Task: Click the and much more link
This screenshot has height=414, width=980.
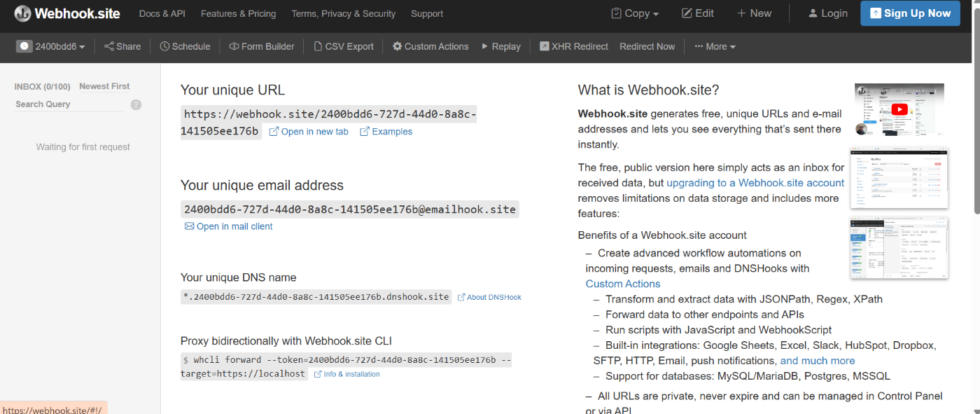Action: pos(818,361)
